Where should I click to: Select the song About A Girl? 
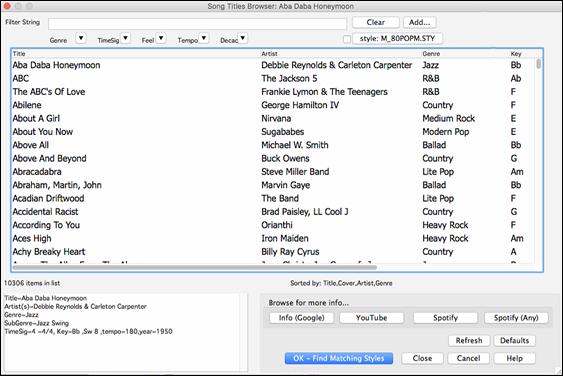tap(36, 118)
